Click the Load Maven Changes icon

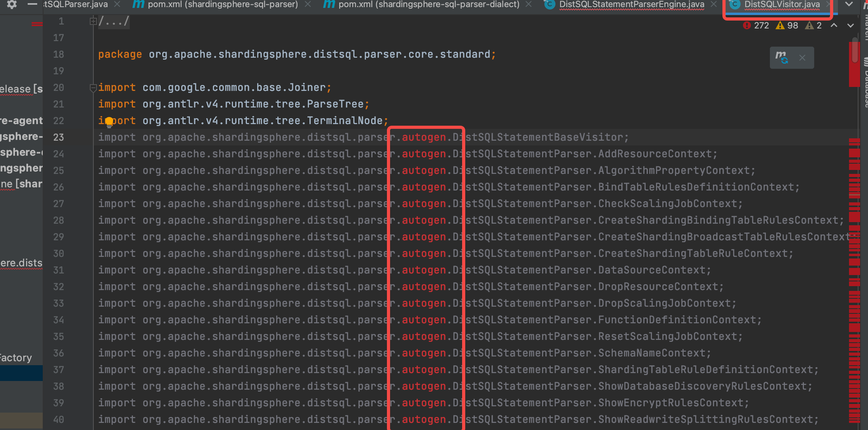tap(782, 58)
